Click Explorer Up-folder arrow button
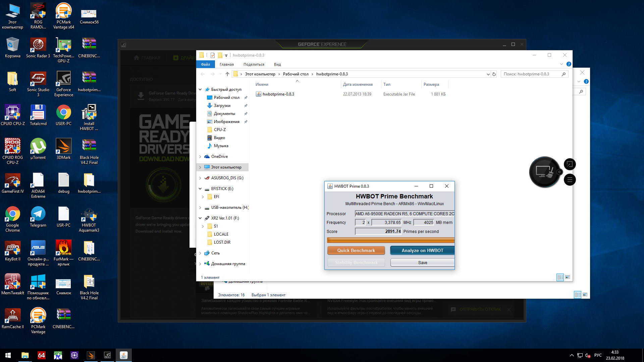The image size is (644, 362). (x=227, y=74)
